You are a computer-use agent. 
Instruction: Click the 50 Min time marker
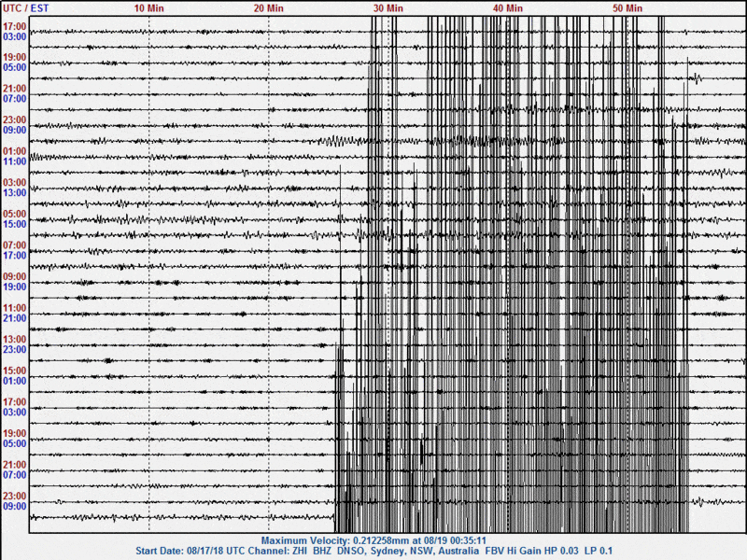click(x=627, y=8)
